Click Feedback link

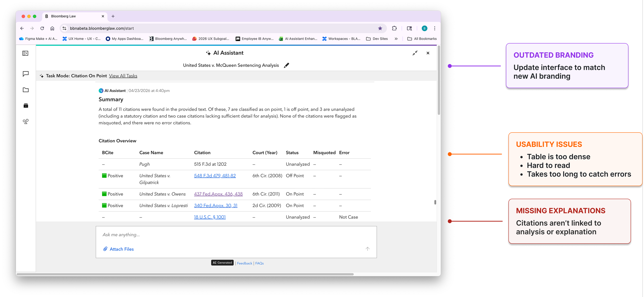point(244,263)
